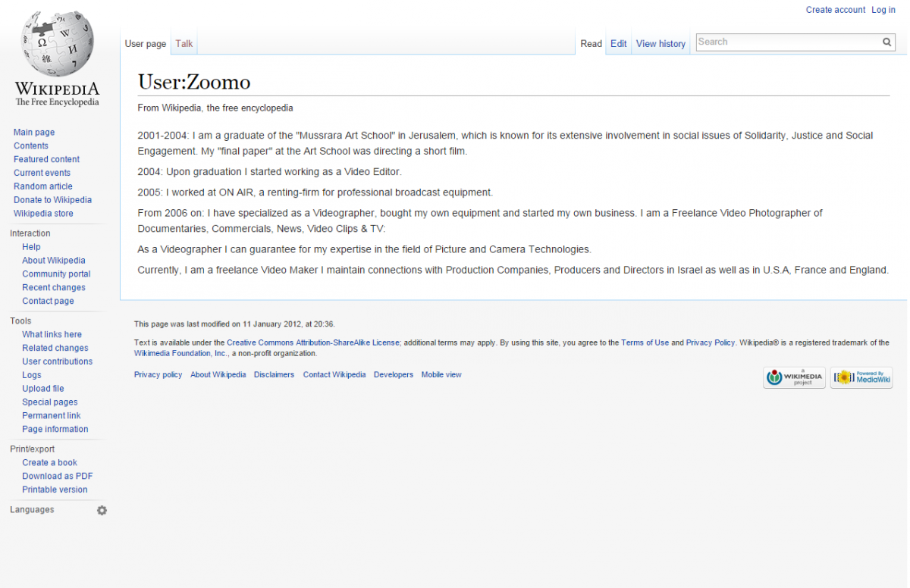Open Page information link

pyautogui.click(x=55, y=430)
